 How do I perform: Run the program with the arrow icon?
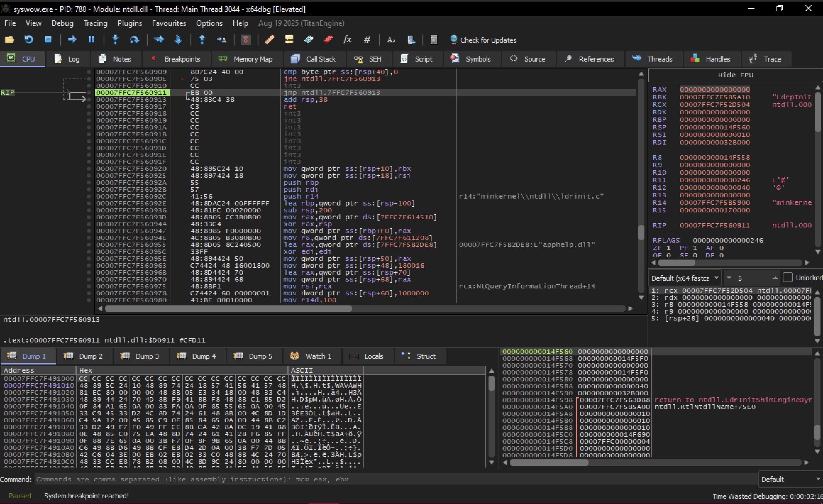point(72,40)
